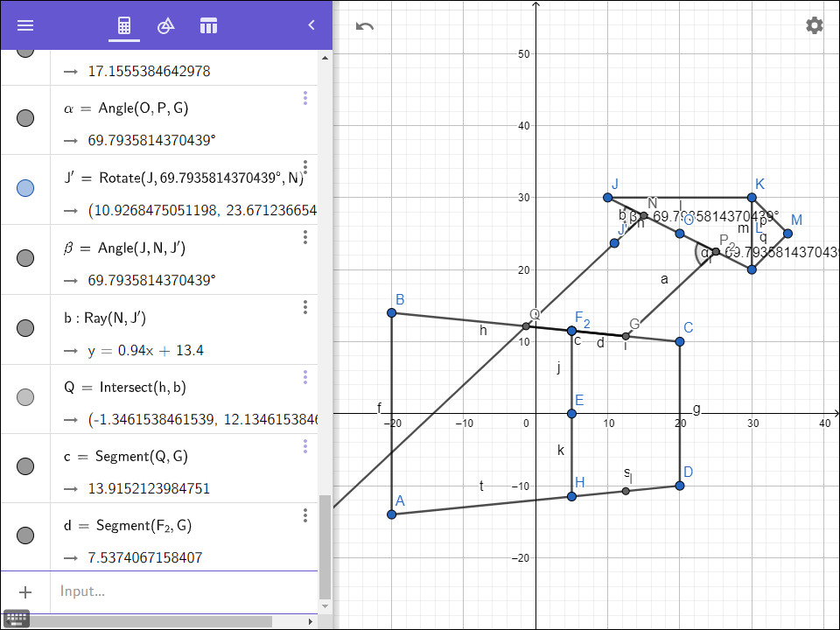Select point B in the graph
The image size is (840, 630).
click(x=392, y=312)
